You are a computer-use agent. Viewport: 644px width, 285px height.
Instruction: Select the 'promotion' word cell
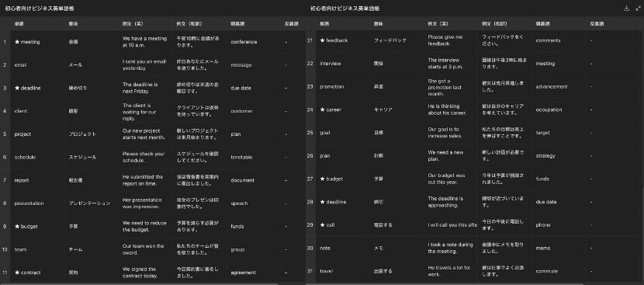pos(332,86)
